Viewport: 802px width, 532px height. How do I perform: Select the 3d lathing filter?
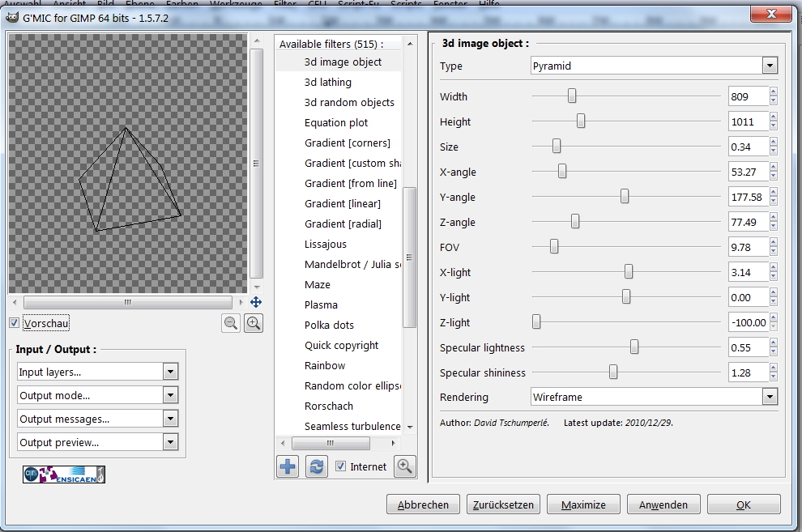[328, 83]
